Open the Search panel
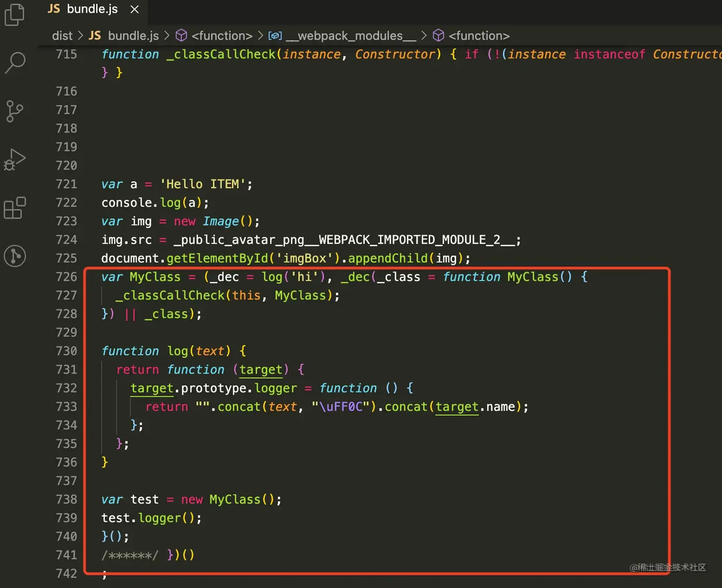The image size is (722, 588). click(14, 63)
